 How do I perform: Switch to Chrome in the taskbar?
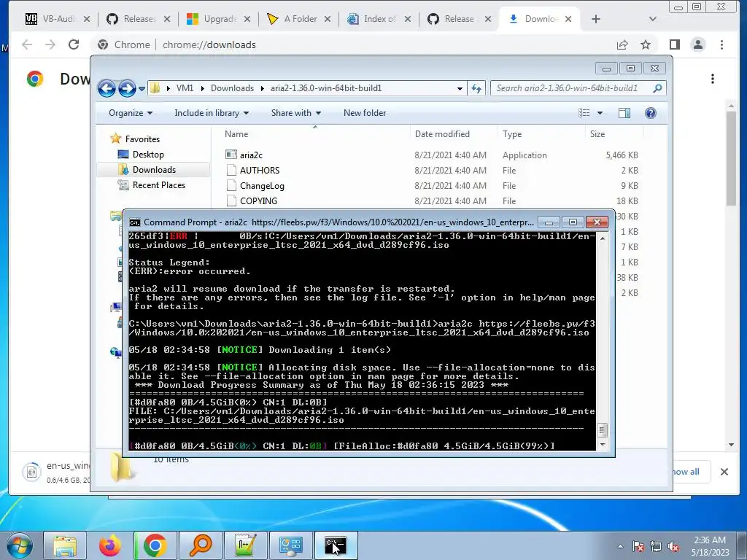pyautogui.click(x=155, y=545)
